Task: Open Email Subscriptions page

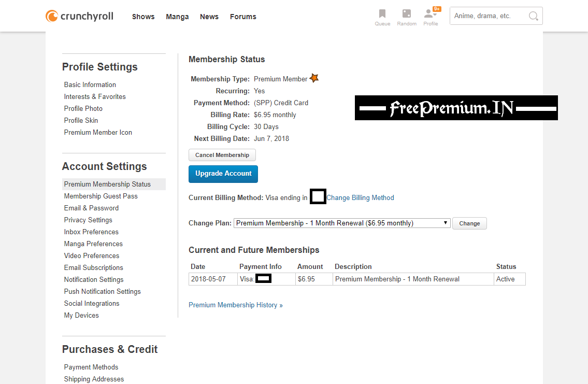Action: click(93, 268)
